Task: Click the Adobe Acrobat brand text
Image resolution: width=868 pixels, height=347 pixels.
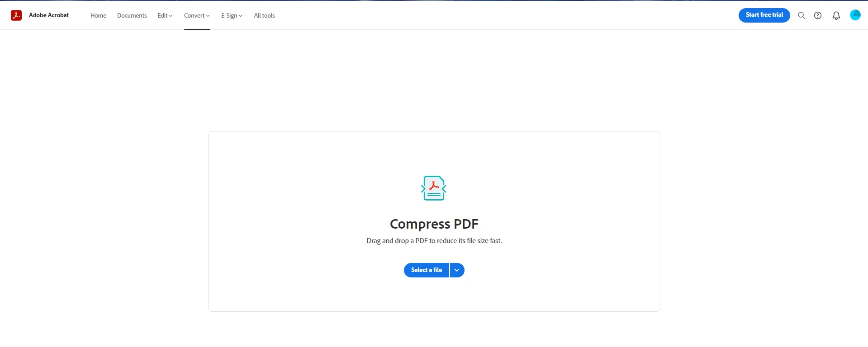Action: tap(49, 15)
